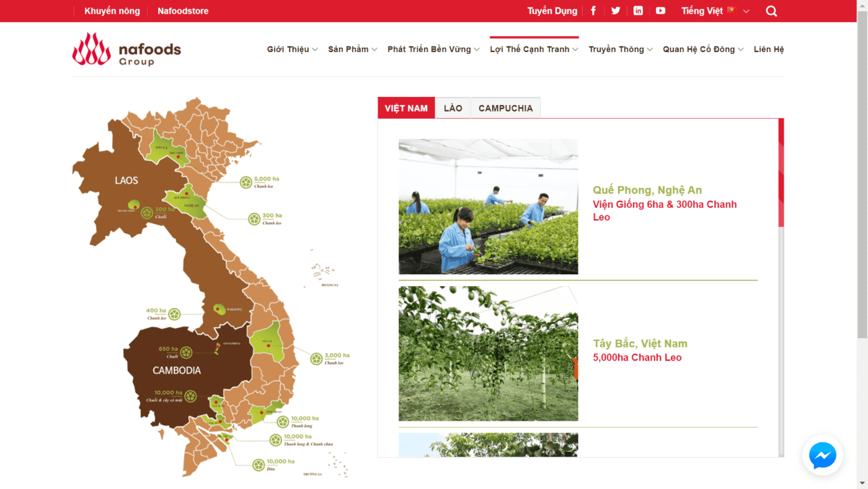Open the Twitter bird icon link

(x=616, y=11)
